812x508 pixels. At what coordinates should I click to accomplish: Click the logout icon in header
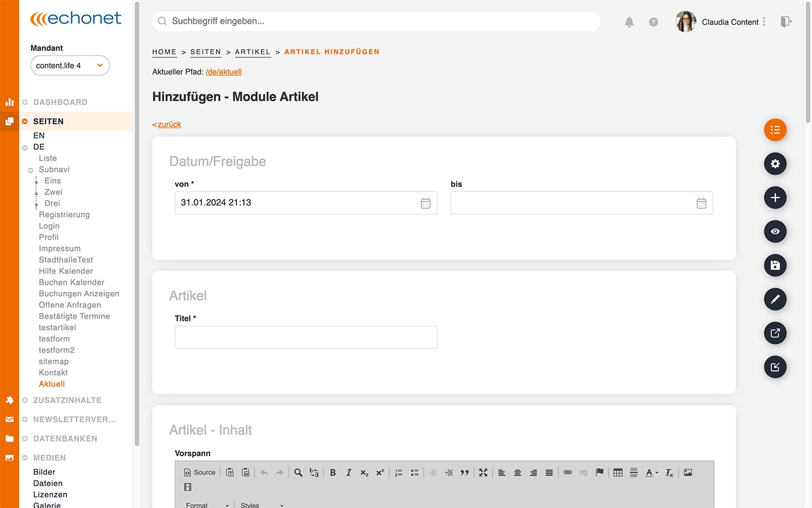click(785, 22)
